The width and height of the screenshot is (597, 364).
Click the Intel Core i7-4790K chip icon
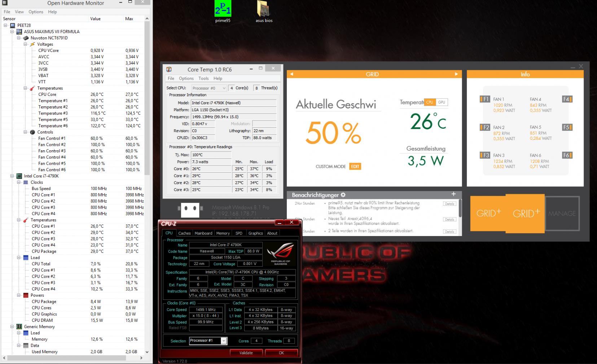(x=19, y=176)
